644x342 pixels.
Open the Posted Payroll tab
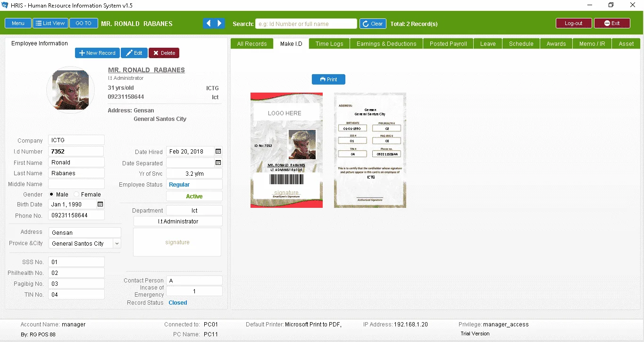click(448, 43)
